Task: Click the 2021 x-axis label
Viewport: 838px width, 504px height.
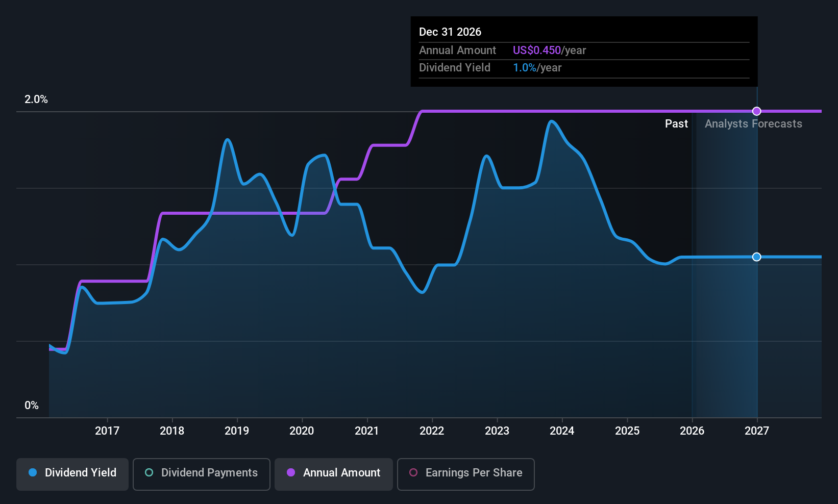Action: point(367,431)
